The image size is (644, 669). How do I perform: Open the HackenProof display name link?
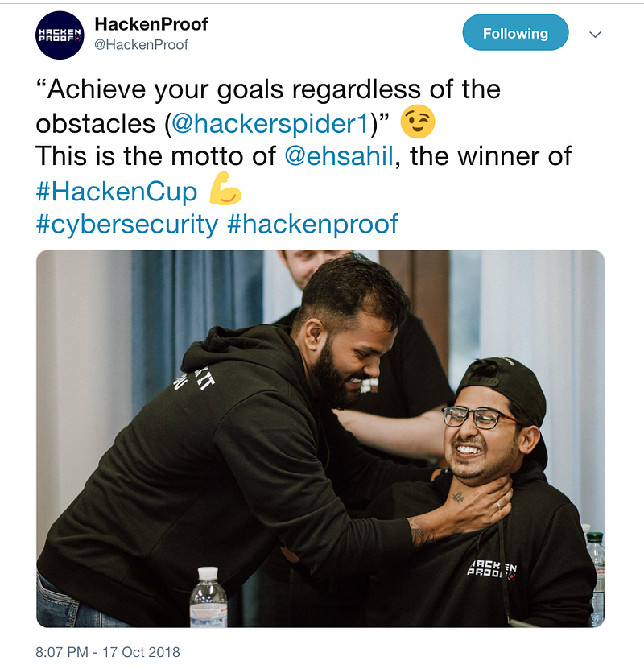[151, 24]
